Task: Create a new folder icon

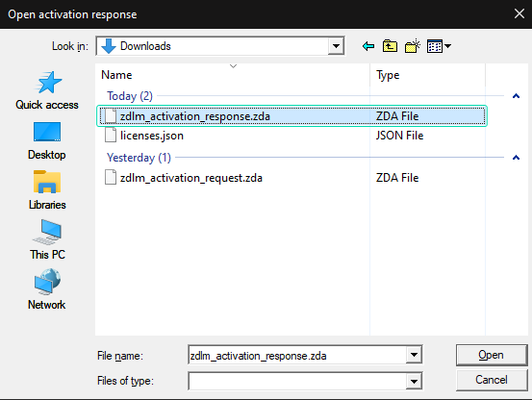Action: pos(413,46)
